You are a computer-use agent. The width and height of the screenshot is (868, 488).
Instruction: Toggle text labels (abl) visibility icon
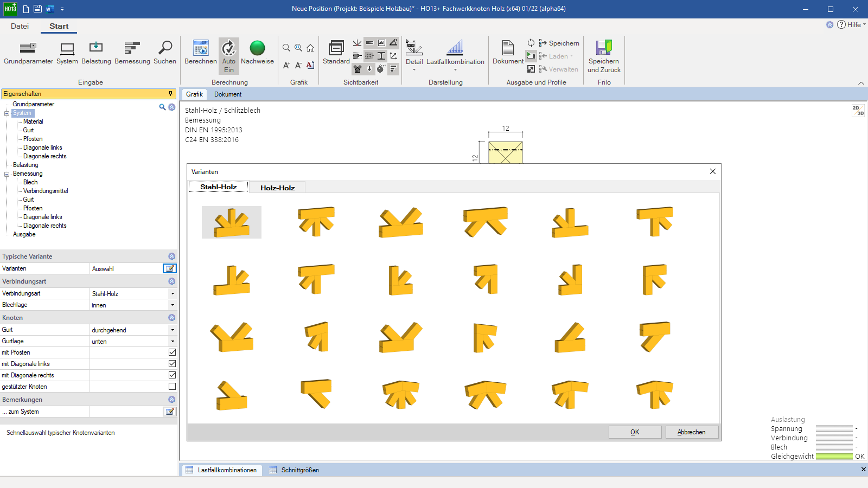pos(381,43)
